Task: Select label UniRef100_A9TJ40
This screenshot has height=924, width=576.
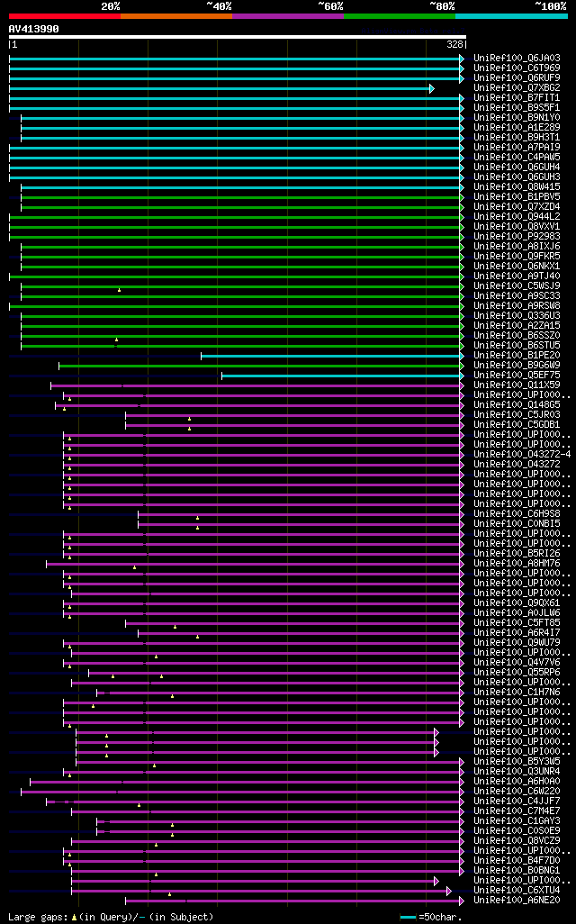Action: 517,276
